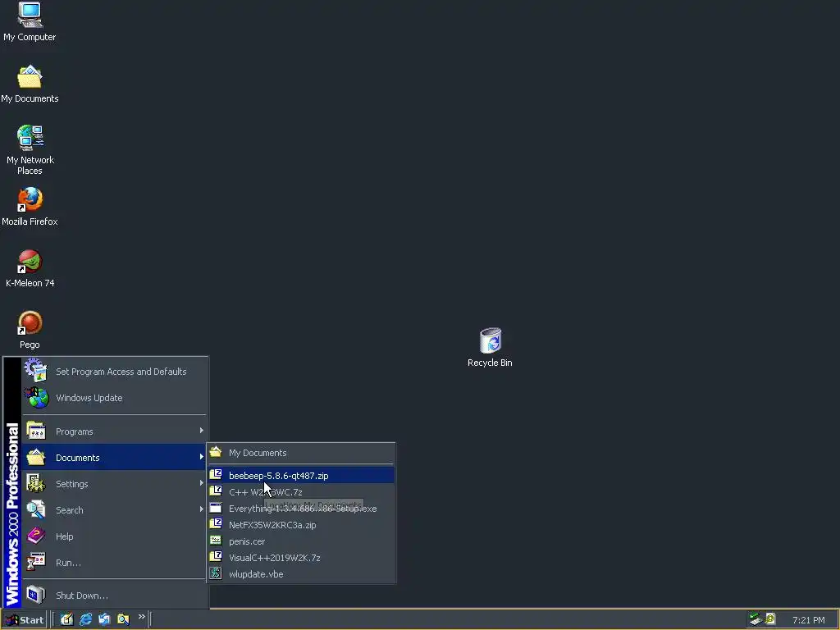Open My Documents in Documents submenu

tap(301, 453)
